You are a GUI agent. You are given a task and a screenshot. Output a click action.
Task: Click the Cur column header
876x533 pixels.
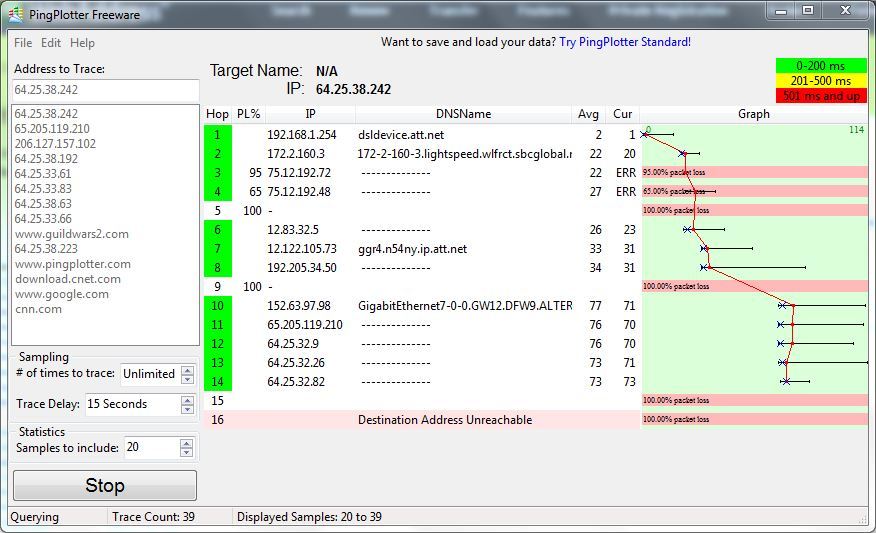[622, 114]
